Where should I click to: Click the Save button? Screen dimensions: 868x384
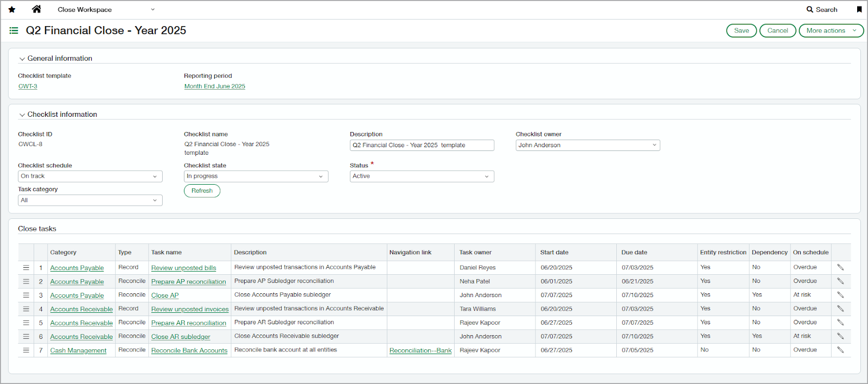pos(741,31)
